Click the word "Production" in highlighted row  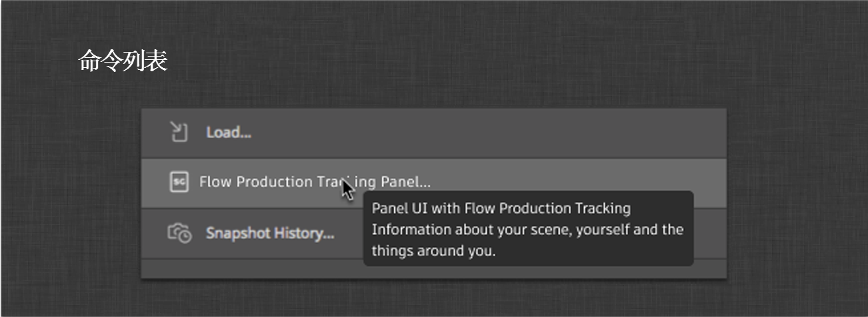point(269,182)
